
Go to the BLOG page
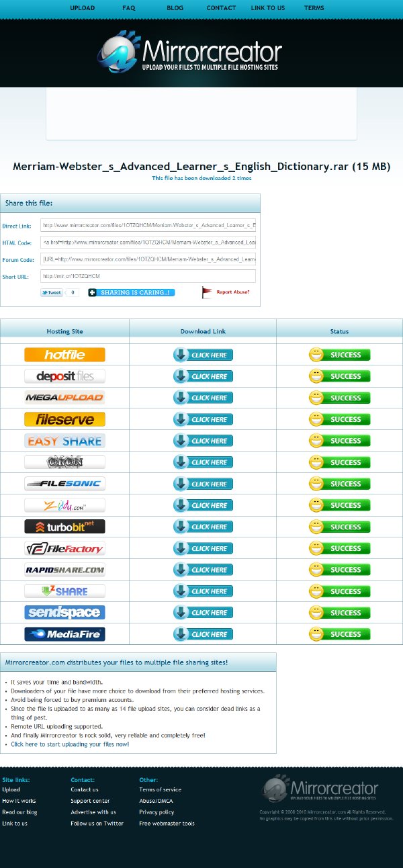[175, 8]
